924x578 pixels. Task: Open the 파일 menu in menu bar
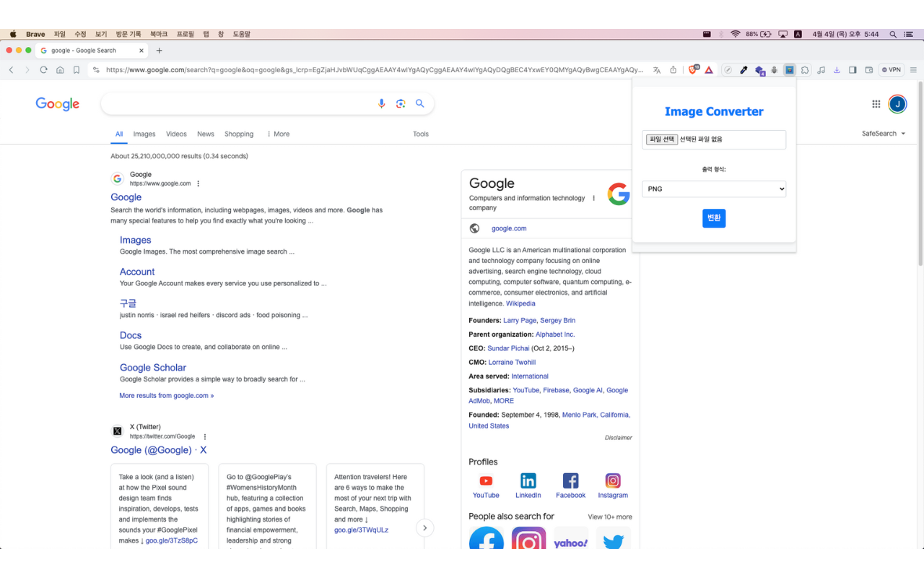point(60,34)
